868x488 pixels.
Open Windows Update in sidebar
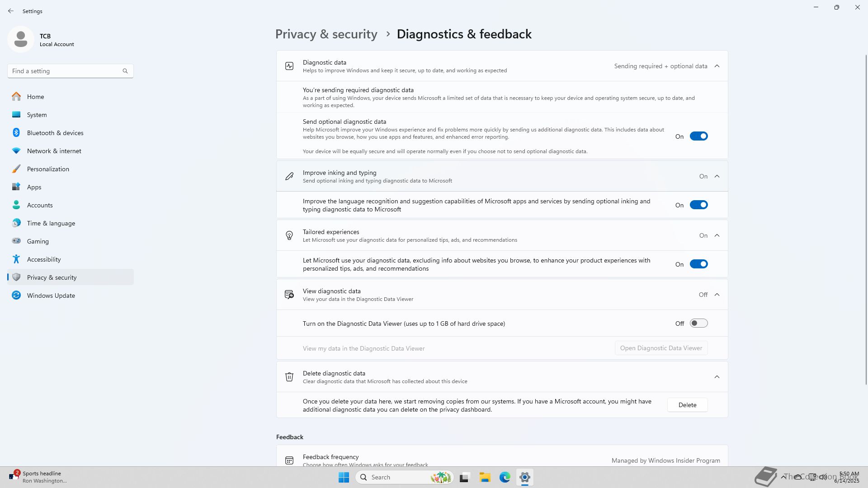pos(51,296)
